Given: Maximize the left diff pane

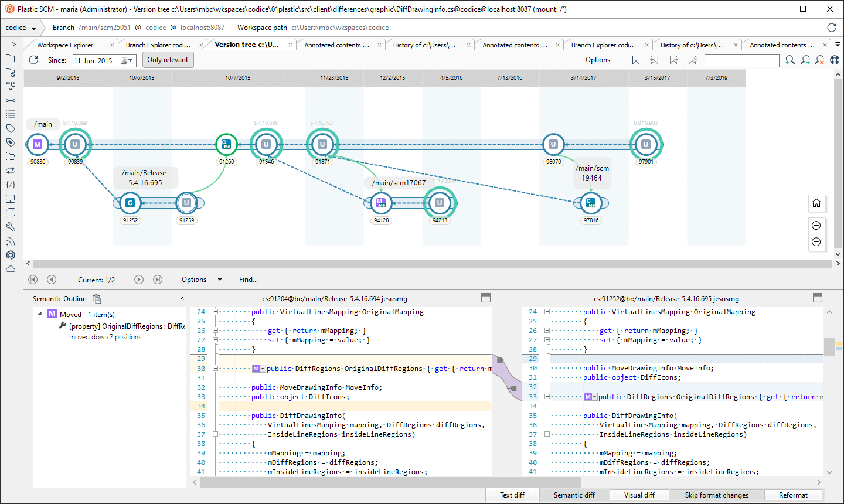Looking at the screenshot, I should (485, 298).
